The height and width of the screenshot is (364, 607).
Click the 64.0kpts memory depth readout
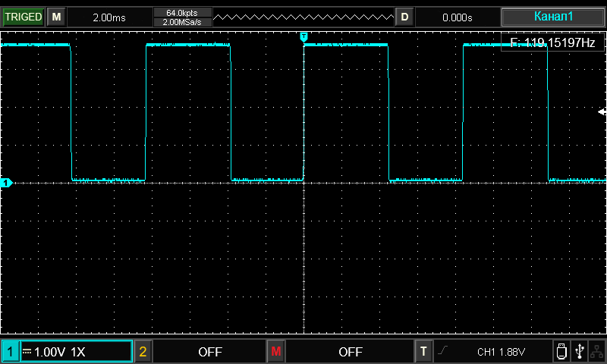tap(182, 12)
